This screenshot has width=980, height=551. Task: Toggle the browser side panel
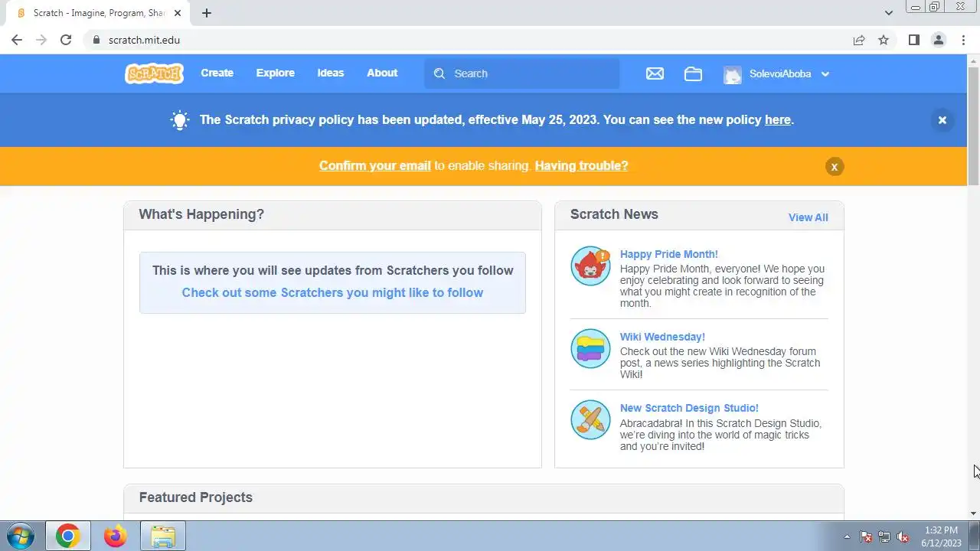pos(914,40)
